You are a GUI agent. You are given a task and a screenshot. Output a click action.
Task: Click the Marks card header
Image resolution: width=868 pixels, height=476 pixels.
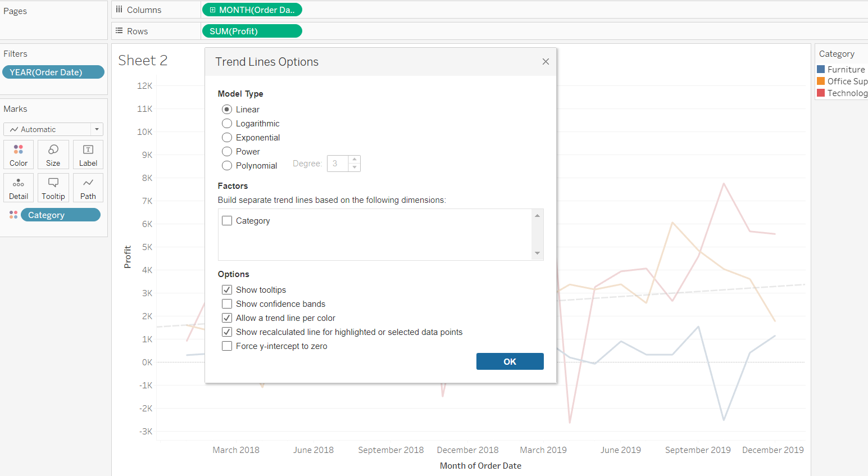[15, 108]
